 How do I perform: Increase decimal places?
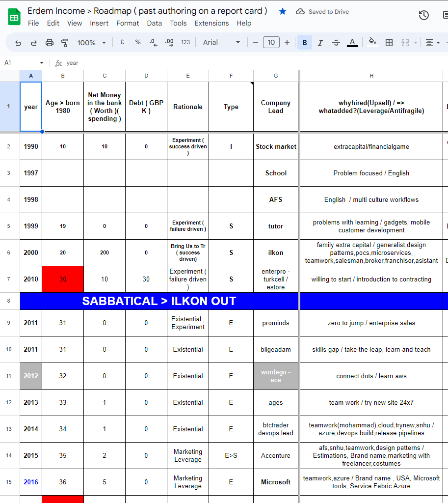pyautogui.click(x=169, y=42)
